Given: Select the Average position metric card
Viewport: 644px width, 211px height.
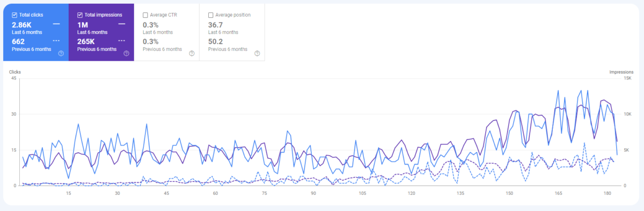Looking at the screenshot, I should click(232, 32).
